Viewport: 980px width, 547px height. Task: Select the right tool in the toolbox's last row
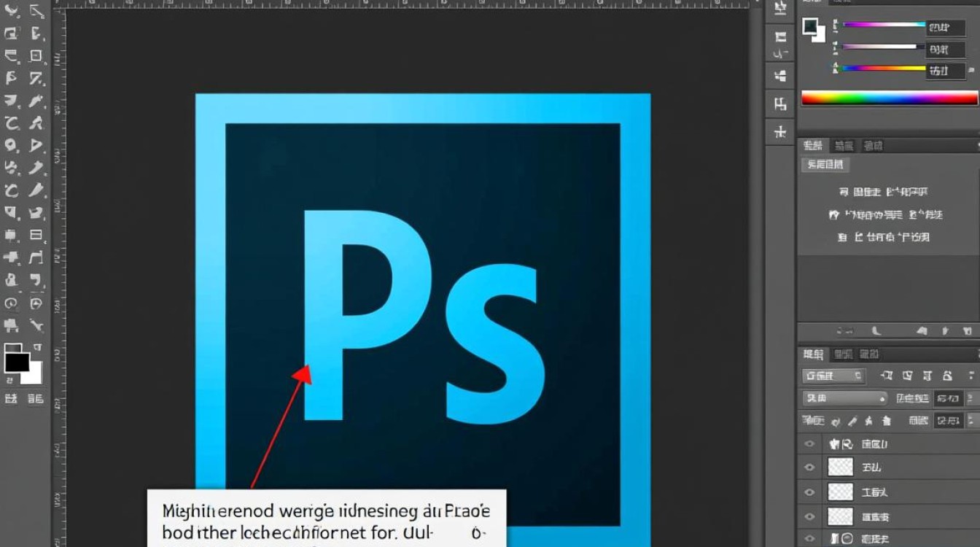click(36, 325)
